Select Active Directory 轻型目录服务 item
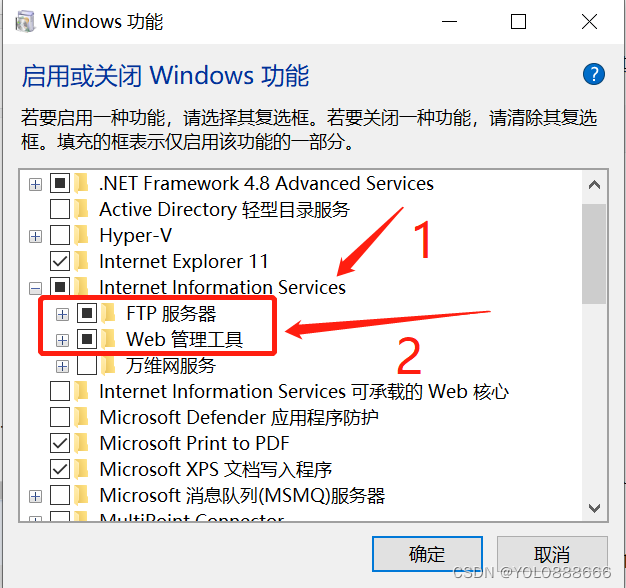Image resolution: width=626 pixels, height=588 pixels. (x=224, y=210)
